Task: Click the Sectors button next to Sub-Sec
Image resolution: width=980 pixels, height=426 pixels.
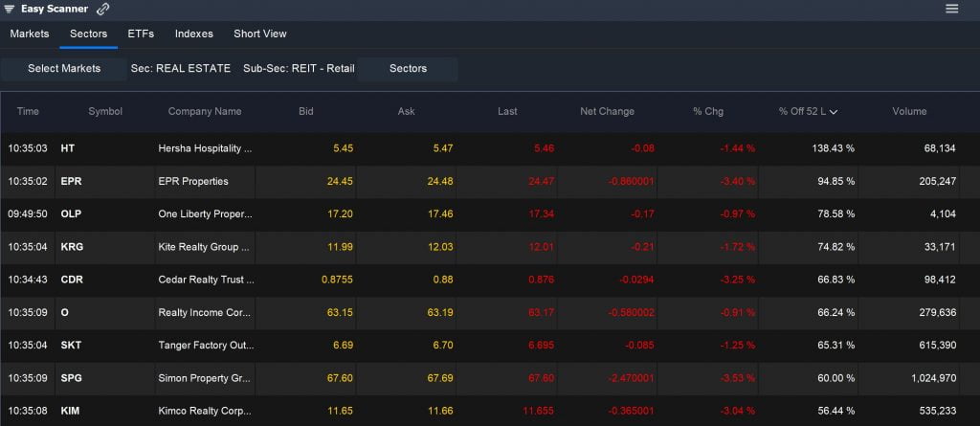Action: click(x=408, y=69)
